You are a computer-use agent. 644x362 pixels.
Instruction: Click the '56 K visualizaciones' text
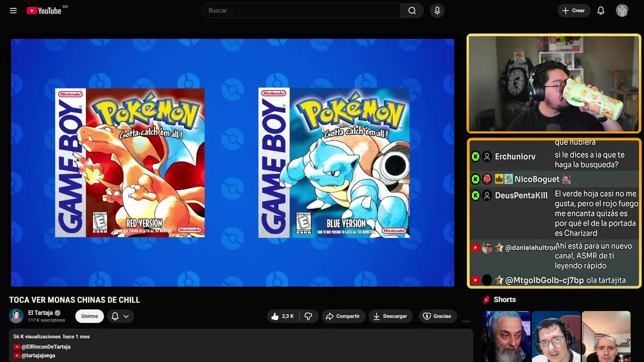pos(37,336)
